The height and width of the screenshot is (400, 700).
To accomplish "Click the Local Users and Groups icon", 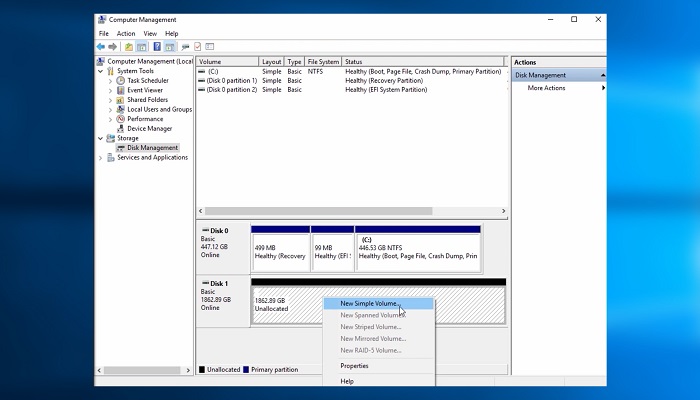I will click(x=121, y=109).
